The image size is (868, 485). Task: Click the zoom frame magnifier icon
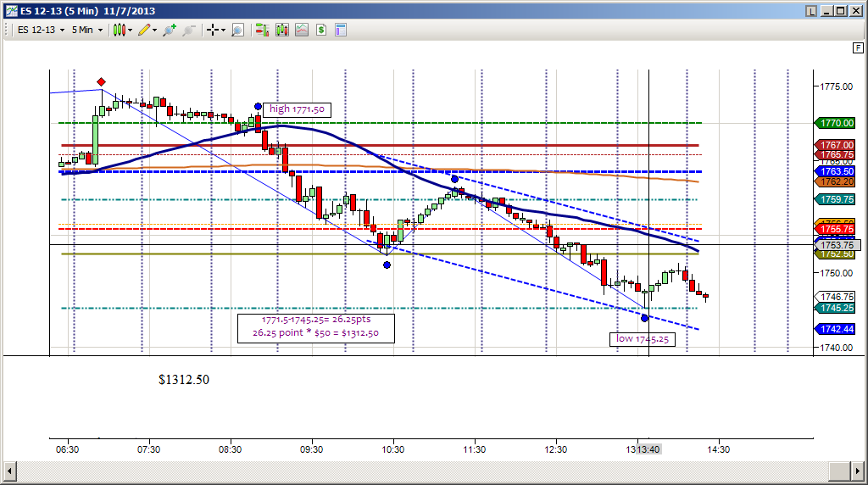(237, 30)
